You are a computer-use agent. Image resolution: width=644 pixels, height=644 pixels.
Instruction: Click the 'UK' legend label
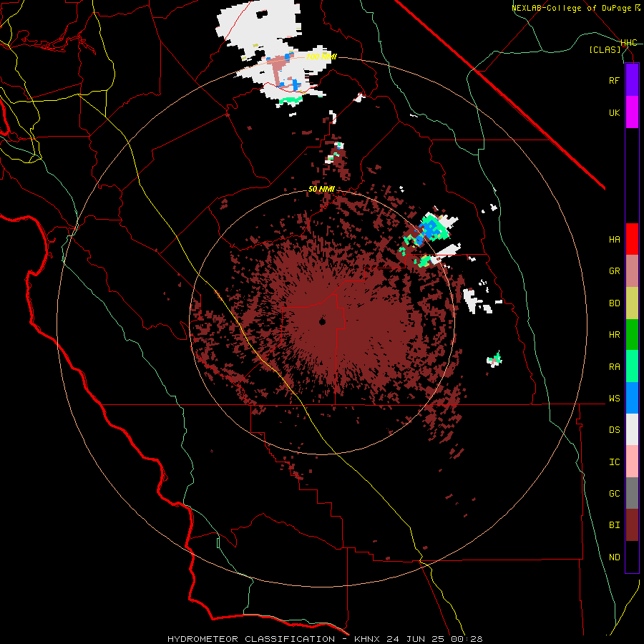coord(614,113)
